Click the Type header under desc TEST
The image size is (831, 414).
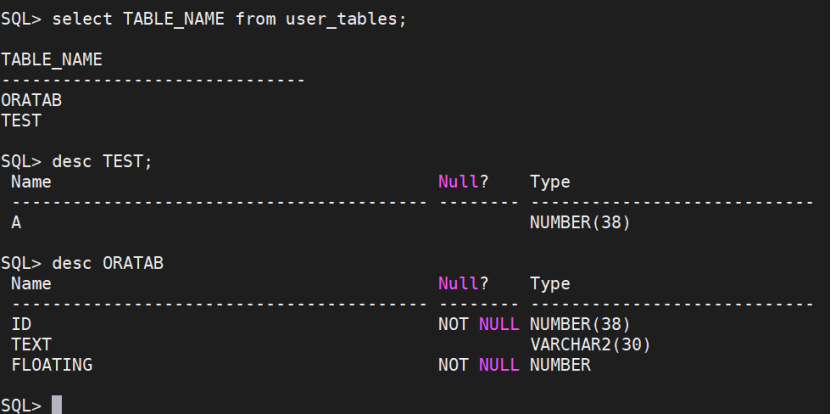click(x=550, y=182)
